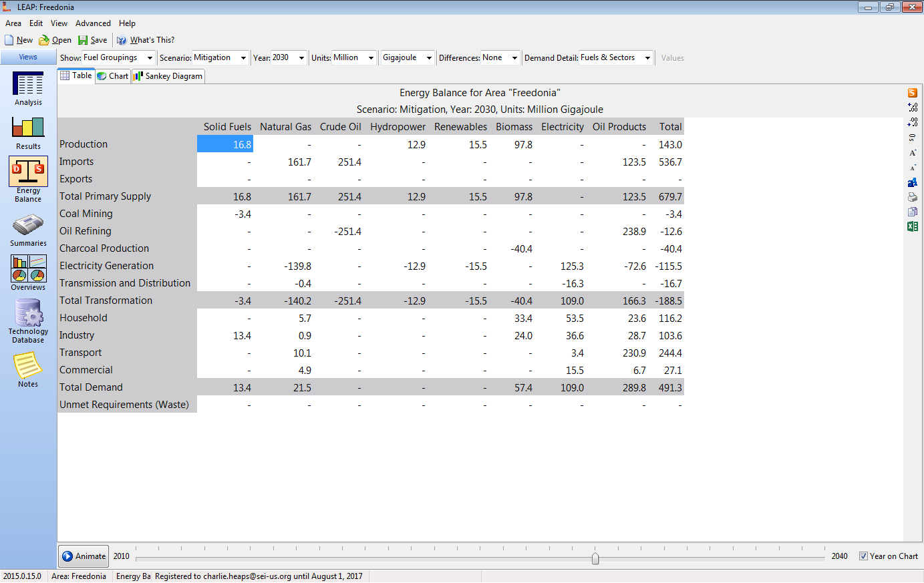
Task: Open the Overviews view
Action: point(28,273)
